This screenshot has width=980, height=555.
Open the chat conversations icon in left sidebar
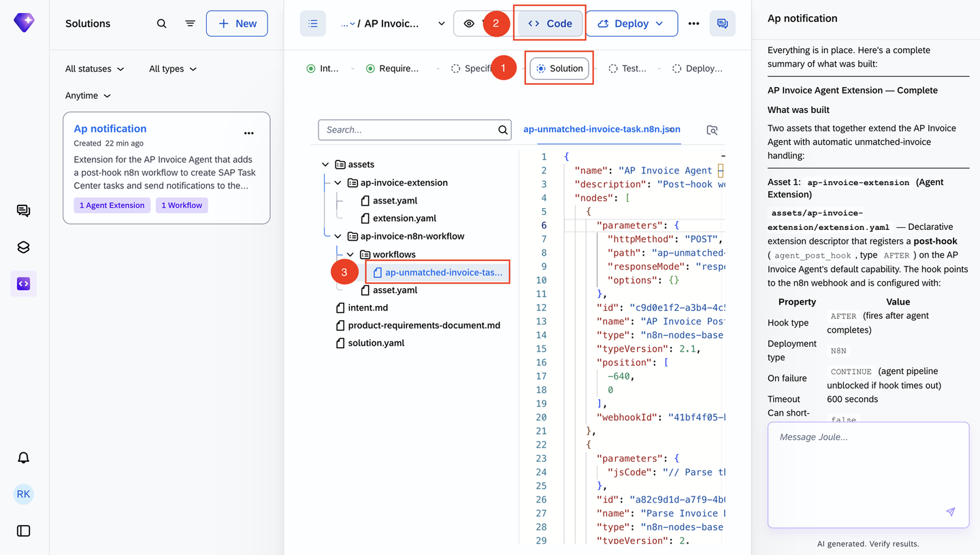[x=23, y=211]
